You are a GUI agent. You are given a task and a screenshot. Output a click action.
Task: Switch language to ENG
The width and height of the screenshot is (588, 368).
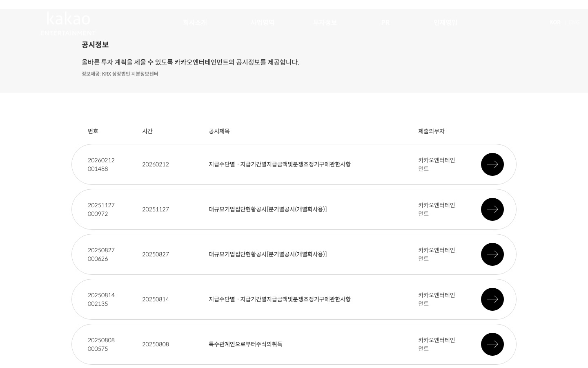click(x=574, y=22)
